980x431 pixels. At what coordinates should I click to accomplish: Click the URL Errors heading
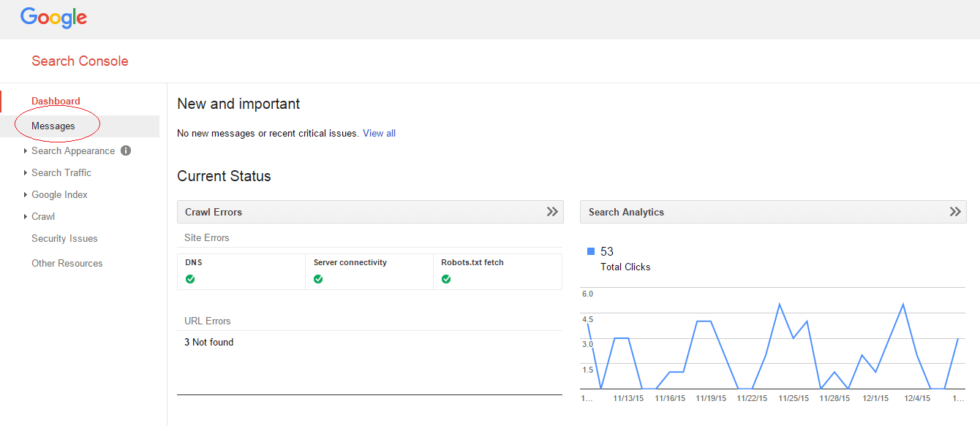point(208,321)
